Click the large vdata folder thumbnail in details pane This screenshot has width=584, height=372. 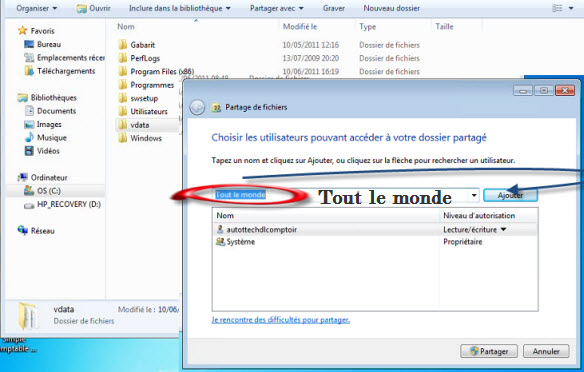[27, 316]
